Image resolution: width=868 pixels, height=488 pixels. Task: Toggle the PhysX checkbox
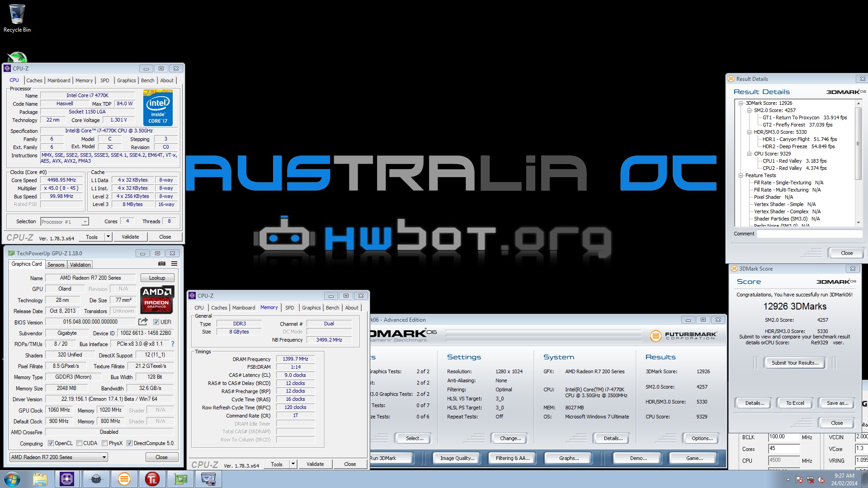point(105,443)
